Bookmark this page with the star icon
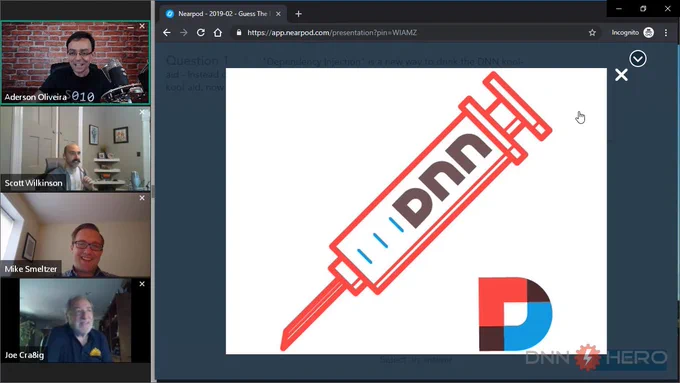 click(592, 33)
